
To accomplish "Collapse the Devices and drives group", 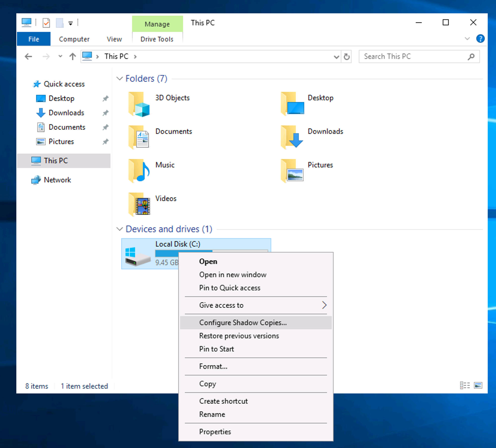I will pyautogui.click(x=120, y=229).
